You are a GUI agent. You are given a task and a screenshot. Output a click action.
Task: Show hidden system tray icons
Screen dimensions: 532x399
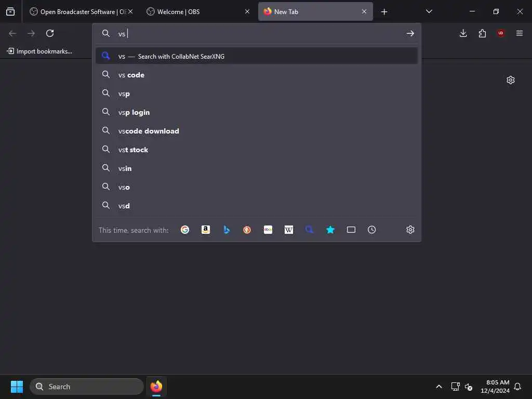(x=439, y=387)
